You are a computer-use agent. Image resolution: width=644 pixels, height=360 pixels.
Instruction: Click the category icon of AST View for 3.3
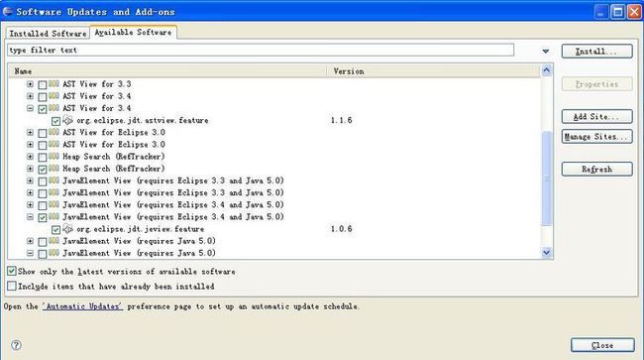54,84
